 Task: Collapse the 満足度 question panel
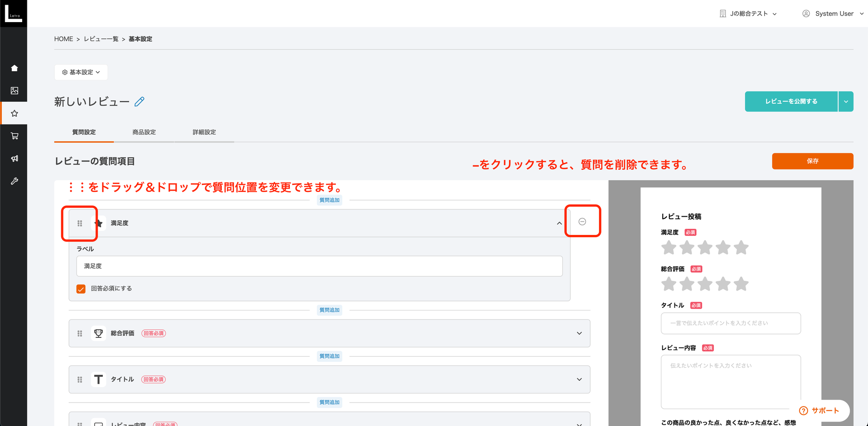[559, 223]
